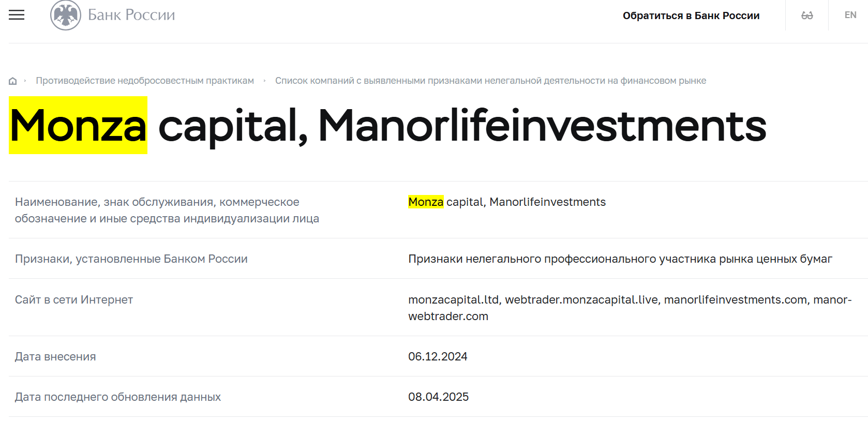
Task: Click Дата последнего обновления данных label
Action: [x=118, y=397]
